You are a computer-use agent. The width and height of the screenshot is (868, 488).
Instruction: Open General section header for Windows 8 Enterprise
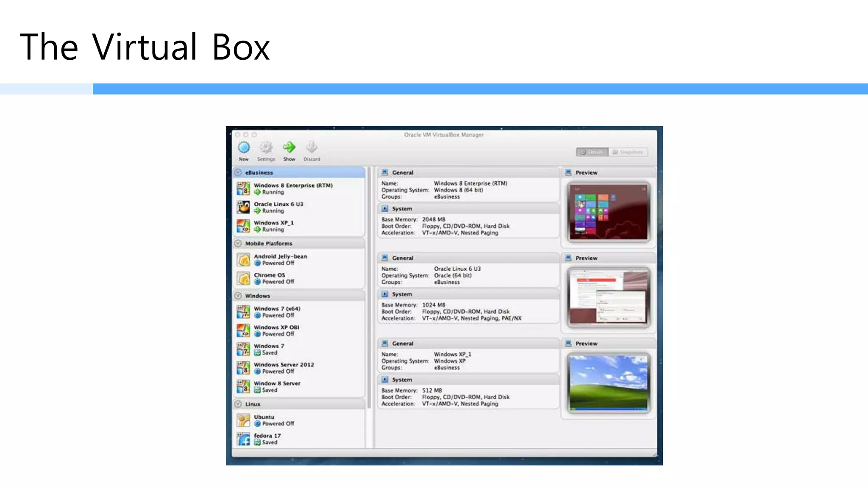(468, 172)
